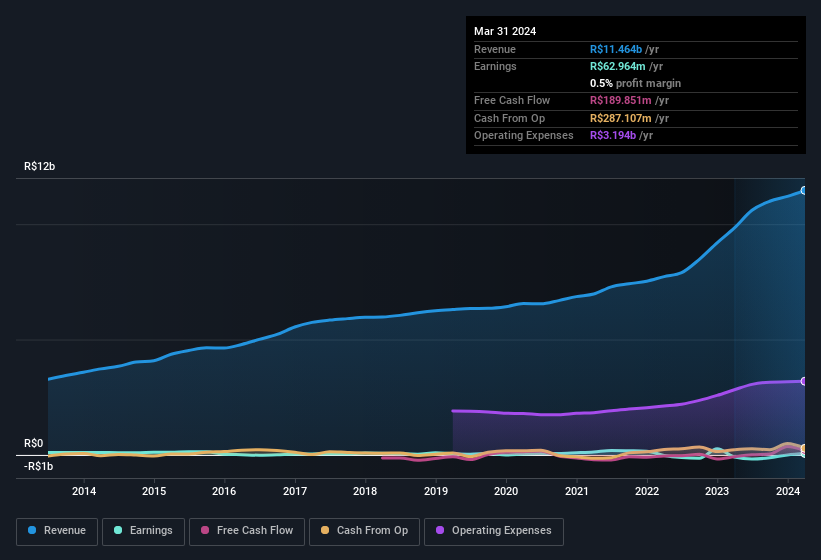Image resolution: width=821 pixels, height=560 pixels.
Task: Select the 2019 label on the x-axis
Action: click(x=436, y=491)
